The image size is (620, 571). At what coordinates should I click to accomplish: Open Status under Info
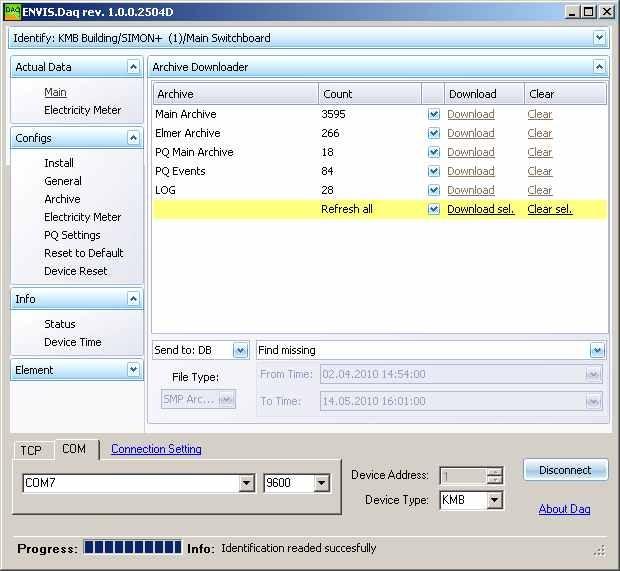pos(60,324)
